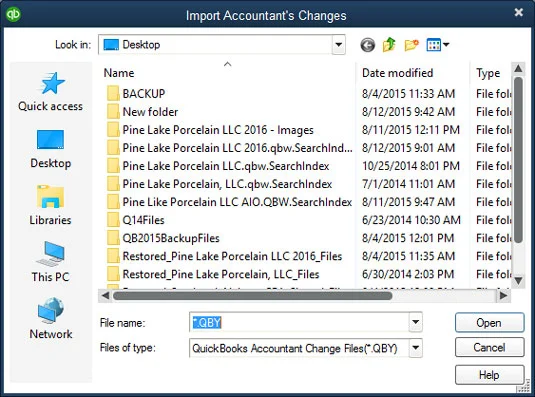Open This PC in places bar
The width and height of the screenshot is (535, 397).
(50, 262)
